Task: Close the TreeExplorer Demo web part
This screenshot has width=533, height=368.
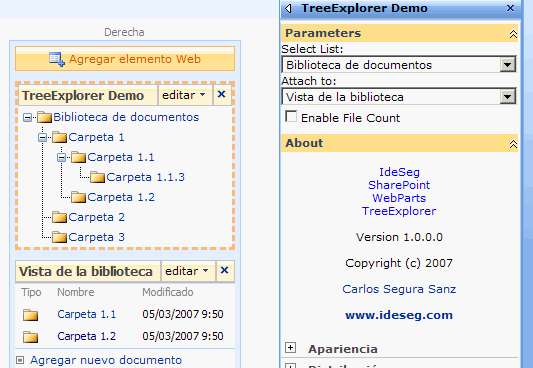Action: (x=222, y=94)
